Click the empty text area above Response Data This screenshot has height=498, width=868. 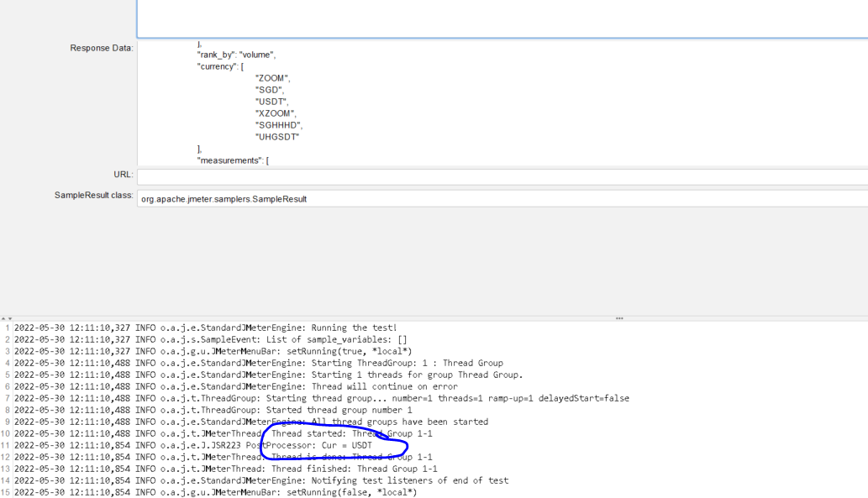pos(502,18)
